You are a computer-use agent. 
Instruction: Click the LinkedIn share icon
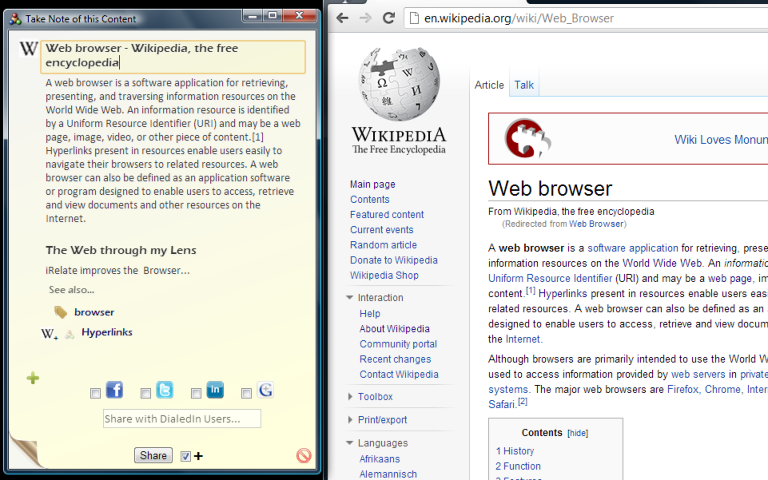(x=215, y=390)
